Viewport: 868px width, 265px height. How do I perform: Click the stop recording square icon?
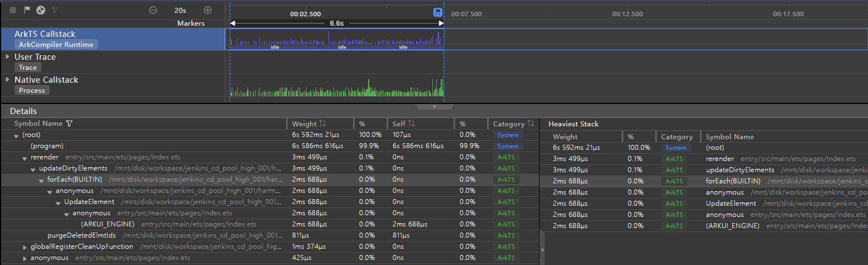[12, 10]
